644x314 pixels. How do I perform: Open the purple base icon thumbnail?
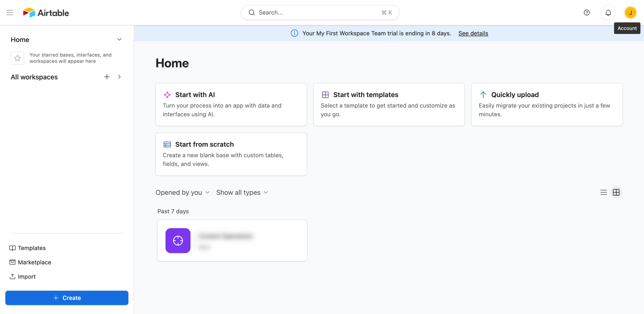[178, 241]
